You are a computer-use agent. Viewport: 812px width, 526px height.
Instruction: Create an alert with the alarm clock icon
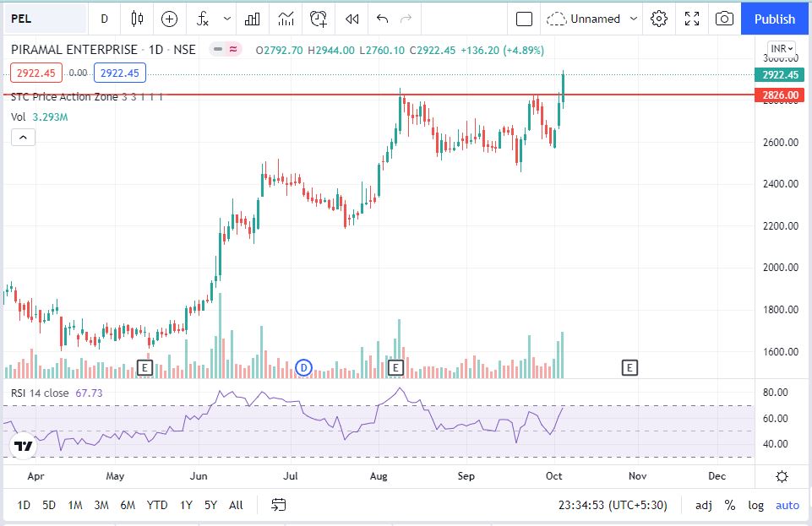[319, 19]
